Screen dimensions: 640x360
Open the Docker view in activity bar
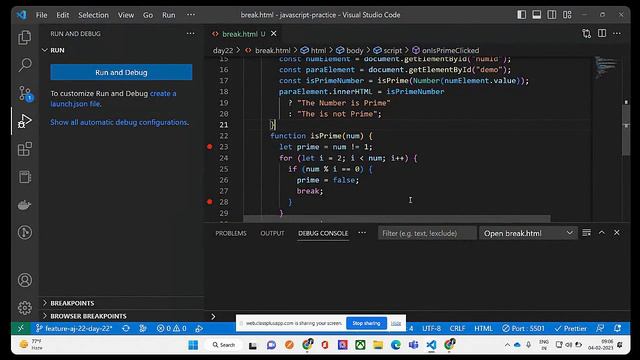click(25, 205)
